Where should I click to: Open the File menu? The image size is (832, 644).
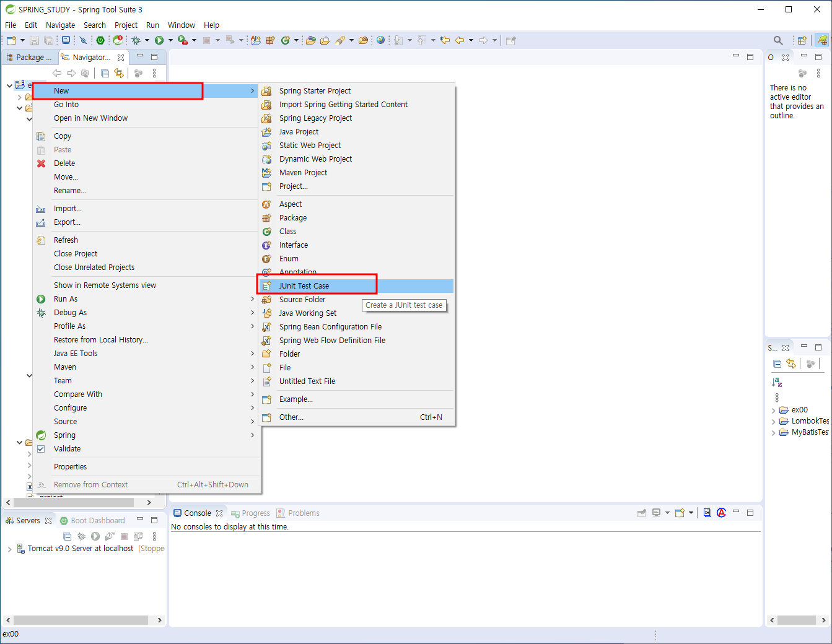pos(11,25)
